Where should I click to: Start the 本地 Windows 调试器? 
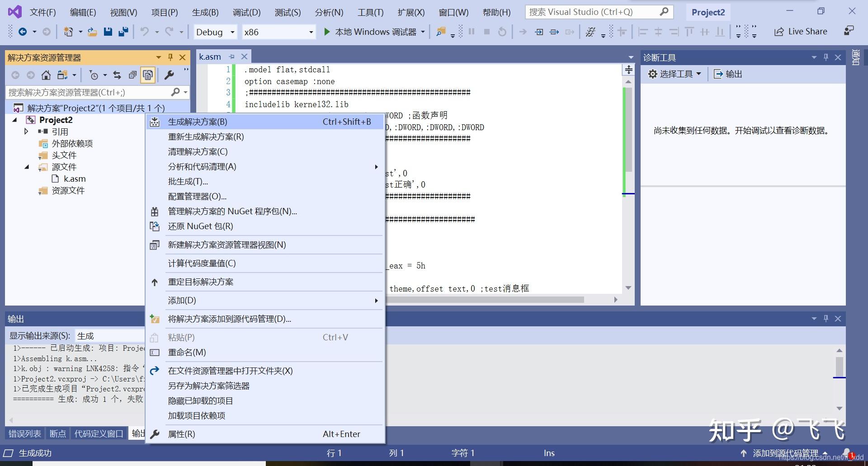pos(374,32)
